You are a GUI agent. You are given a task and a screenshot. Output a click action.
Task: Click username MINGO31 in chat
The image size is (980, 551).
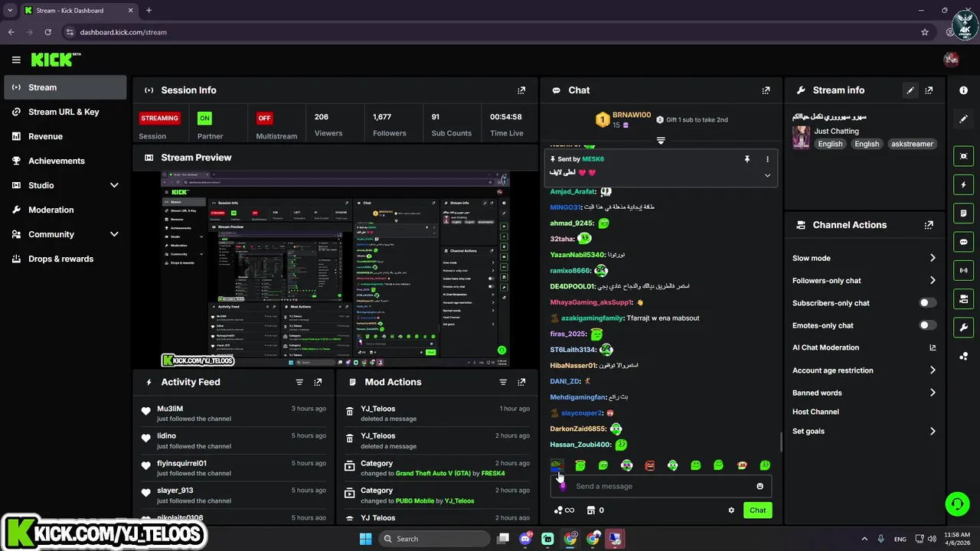click(565, 207)
